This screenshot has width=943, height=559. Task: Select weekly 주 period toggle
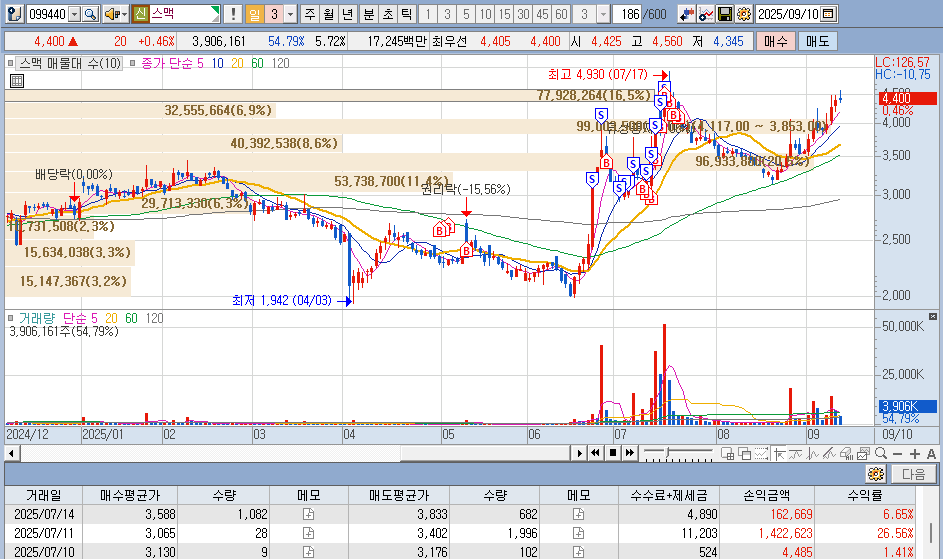pyautogui.click(x=310, y=14)
